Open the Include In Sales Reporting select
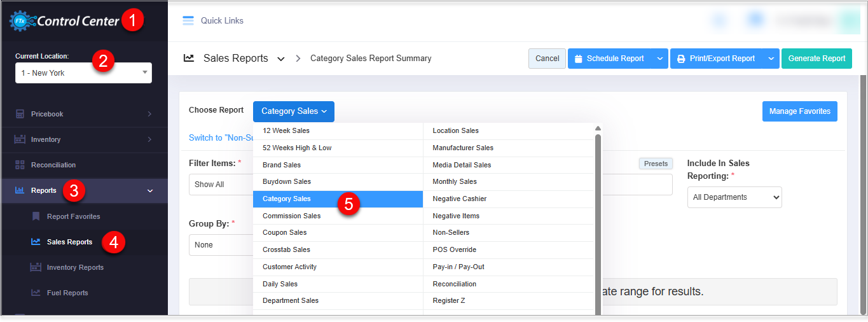Screen dimensions: 868x322 [734, 197]
